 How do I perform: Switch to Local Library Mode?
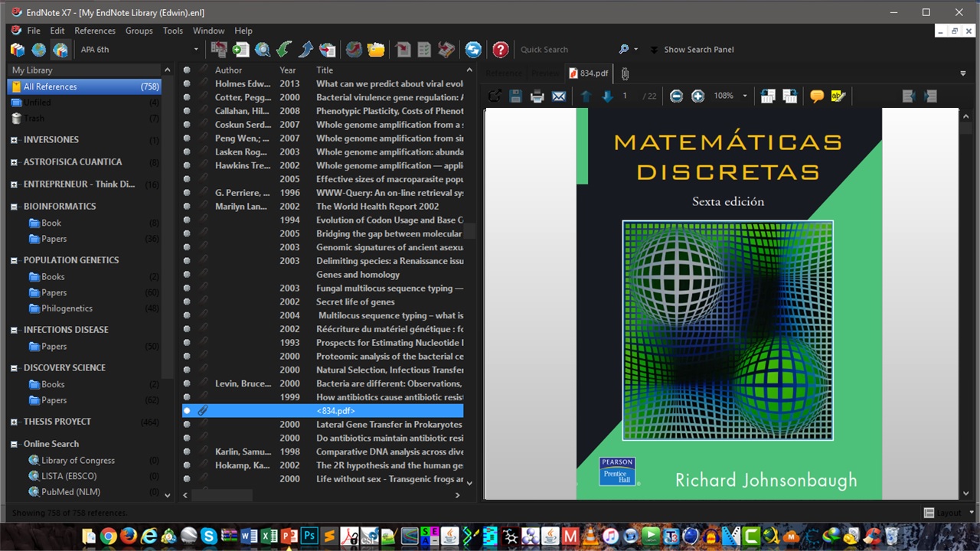pos(18,50)
